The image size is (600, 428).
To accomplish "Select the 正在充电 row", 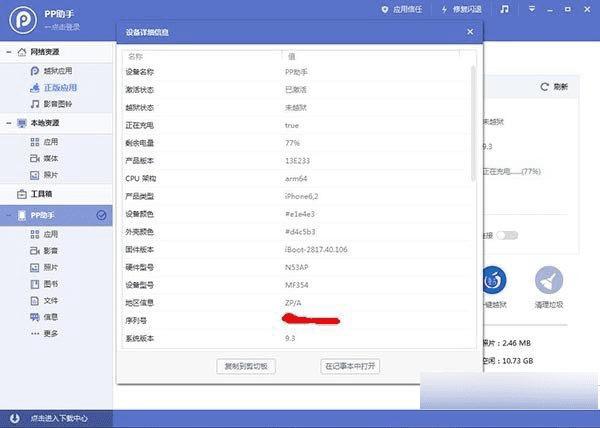I will [x=295, y=125].
